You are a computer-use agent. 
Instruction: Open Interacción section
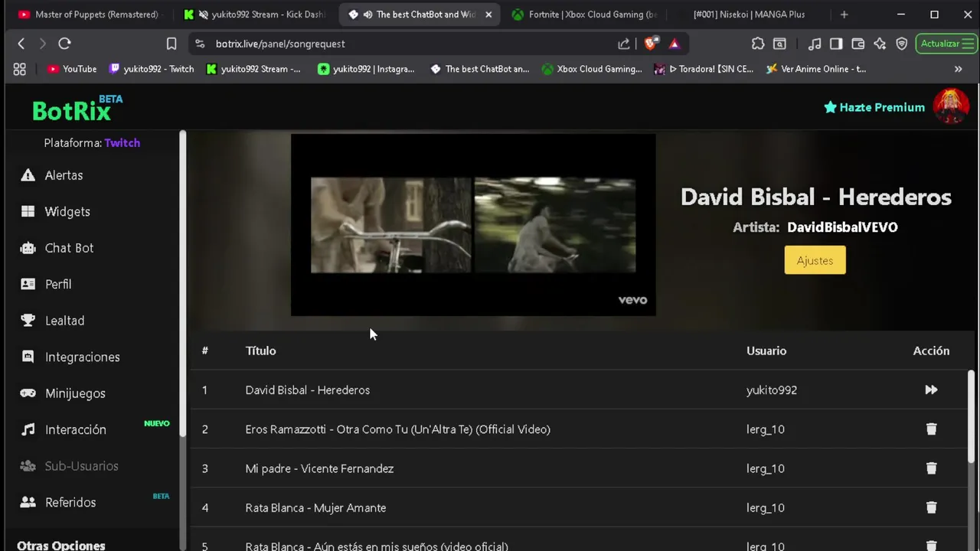75,430
